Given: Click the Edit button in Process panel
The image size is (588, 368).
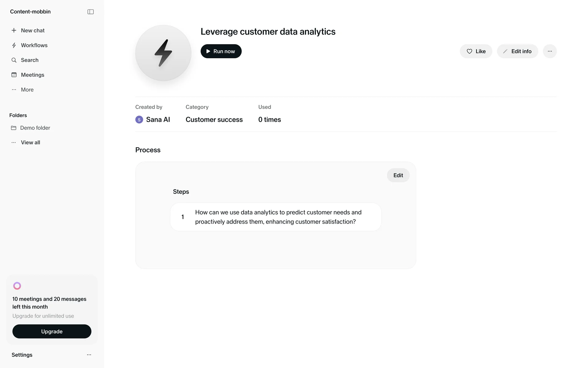Looking at the screenshot, I should (x=398, y=175).
